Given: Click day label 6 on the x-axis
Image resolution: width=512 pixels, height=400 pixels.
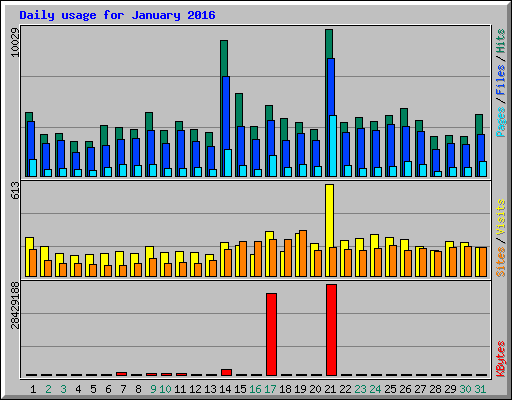Looking at the screenshot, I should [108, 389].
